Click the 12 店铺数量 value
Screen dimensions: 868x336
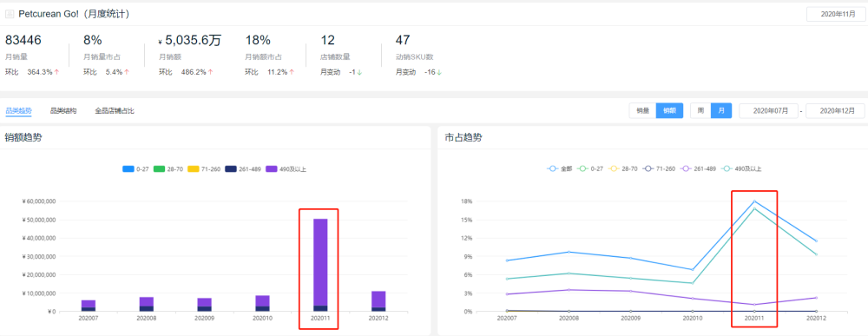328,40
